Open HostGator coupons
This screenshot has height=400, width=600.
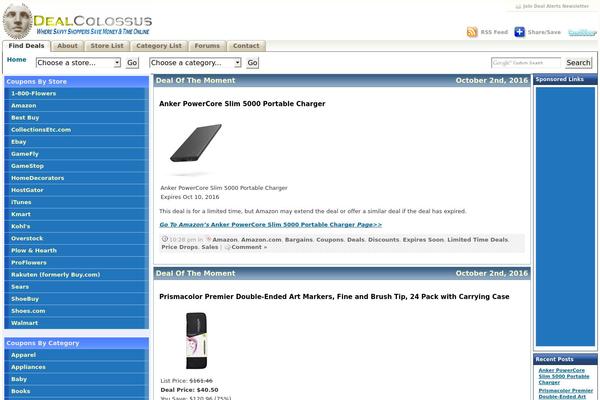point(77,190)
